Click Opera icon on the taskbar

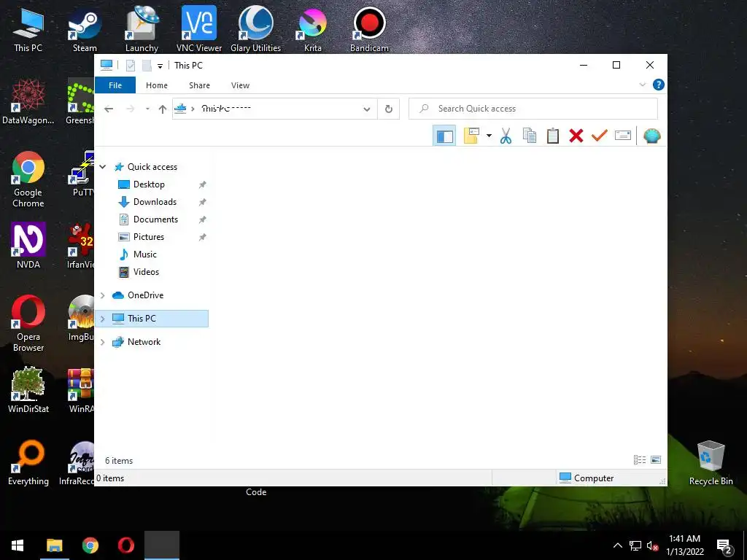(x=125, y=545)
